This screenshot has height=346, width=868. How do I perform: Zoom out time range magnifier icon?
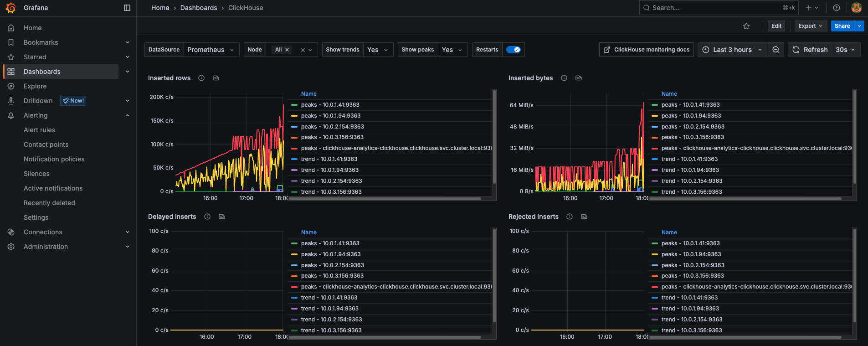[x=776, y=50]
